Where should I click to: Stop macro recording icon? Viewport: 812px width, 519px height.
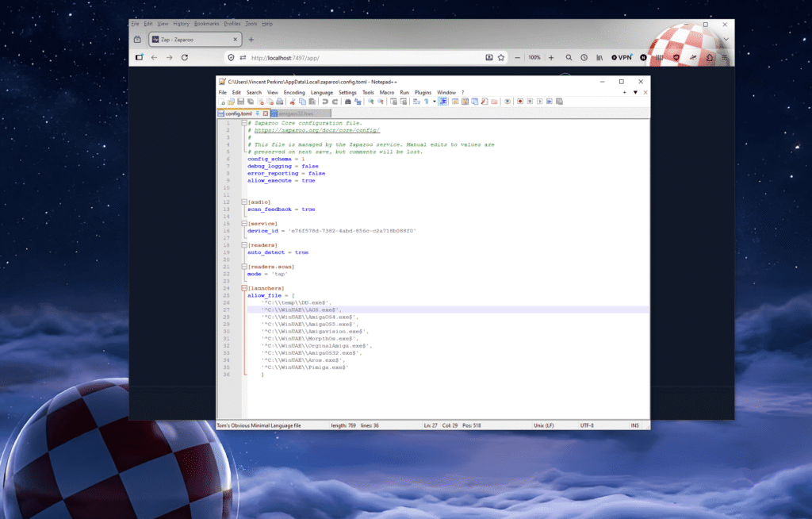point(530,102)
